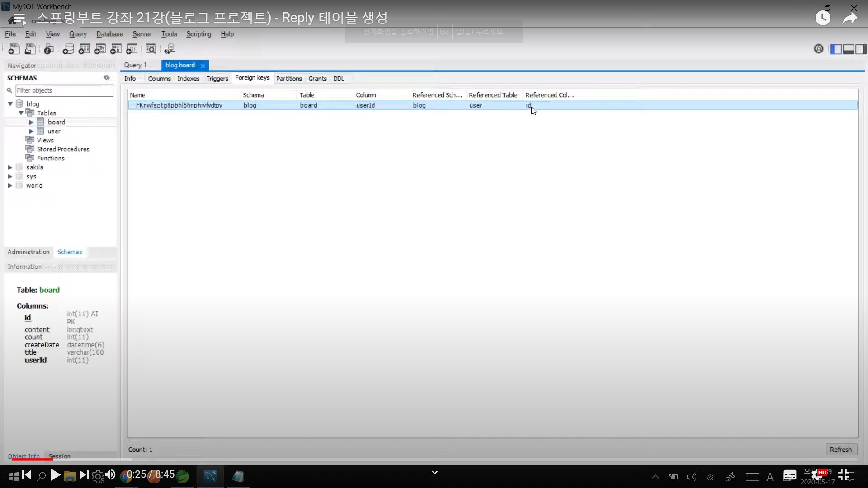This screenshot has height=488, width=868.
Task: Click the Watch later clock icon
Action: tap(823, 18)
